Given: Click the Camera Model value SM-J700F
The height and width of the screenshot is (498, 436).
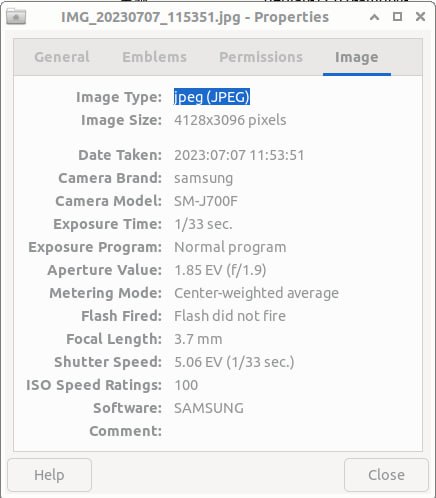Looking at the screenshot, I should click(206, 201).
